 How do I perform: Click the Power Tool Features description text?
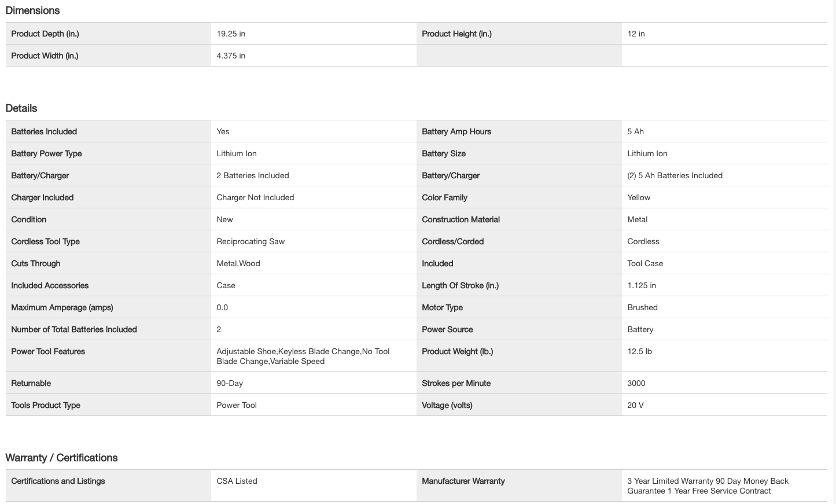pos(303,356)
